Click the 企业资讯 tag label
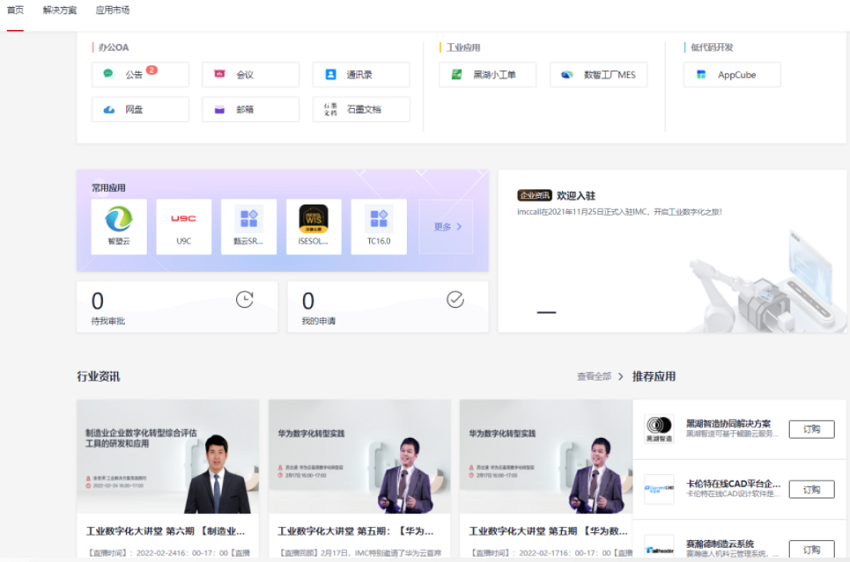This screenshot has height=562, width=850. point(535,195)
